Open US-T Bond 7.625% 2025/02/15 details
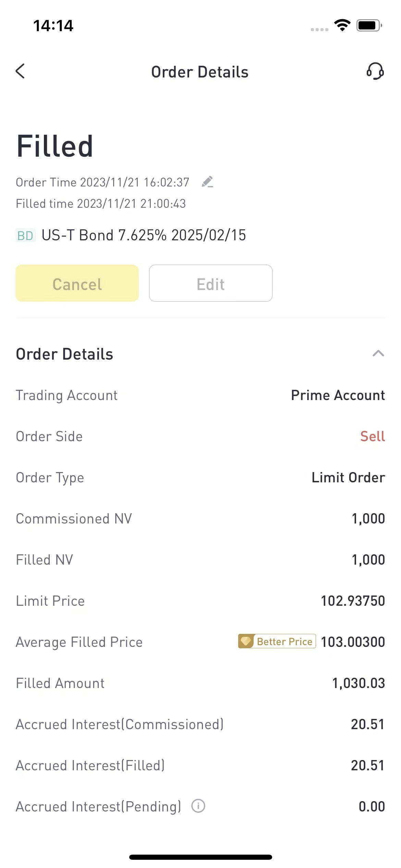The image size is (401, 868). 144,236
